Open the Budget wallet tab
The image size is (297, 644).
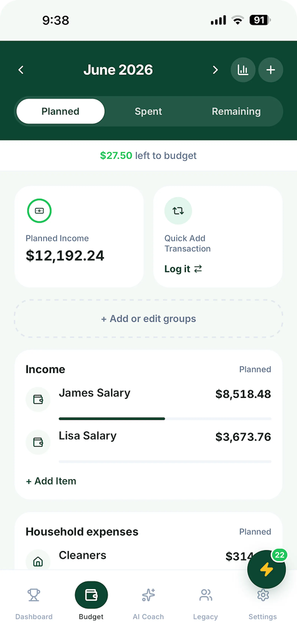click(91, 601)
